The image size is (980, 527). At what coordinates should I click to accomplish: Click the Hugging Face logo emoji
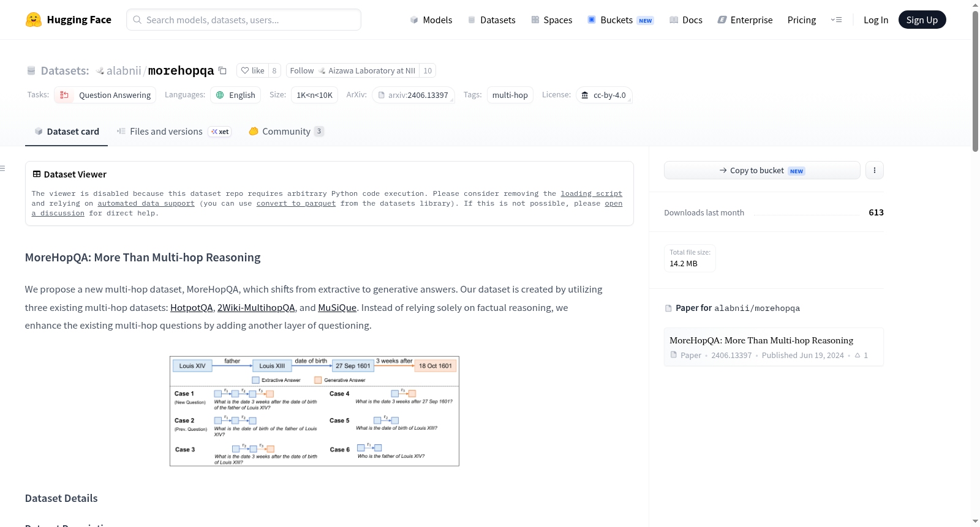pyautogui.click(x=33, y=20)
